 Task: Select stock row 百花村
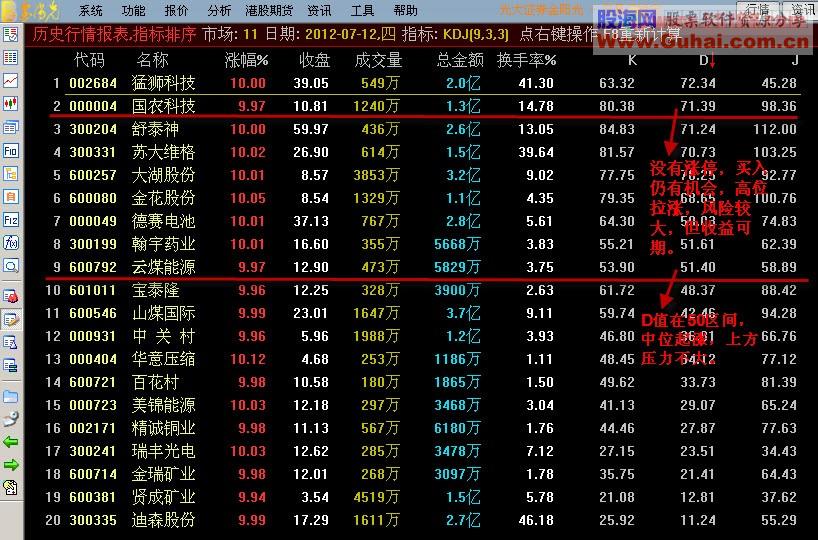click(423, 382)
